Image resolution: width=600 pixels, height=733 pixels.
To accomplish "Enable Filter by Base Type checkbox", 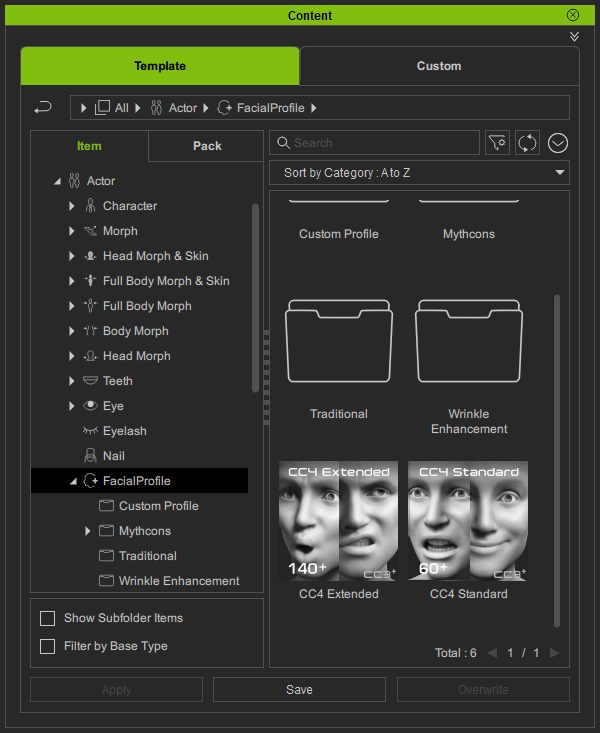I will pos(47,646).
